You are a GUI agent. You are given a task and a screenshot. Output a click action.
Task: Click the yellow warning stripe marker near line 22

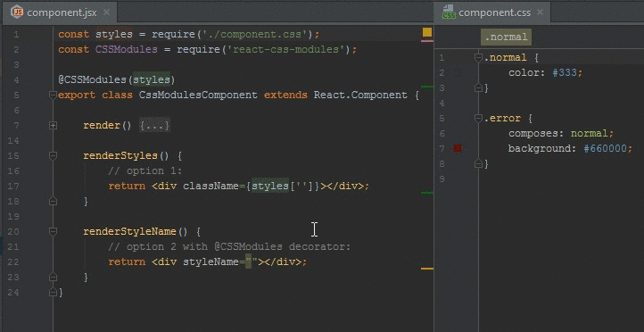pos(427,269)
